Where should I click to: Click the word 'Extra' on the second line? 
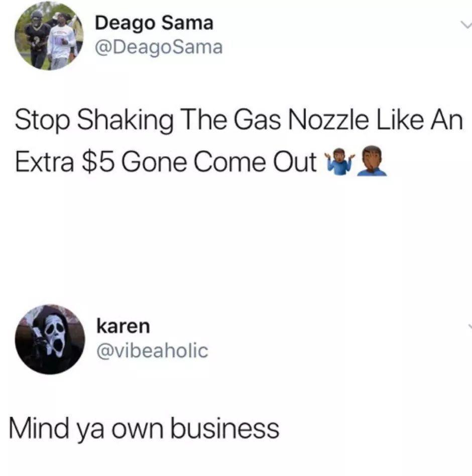coord(44,162)
